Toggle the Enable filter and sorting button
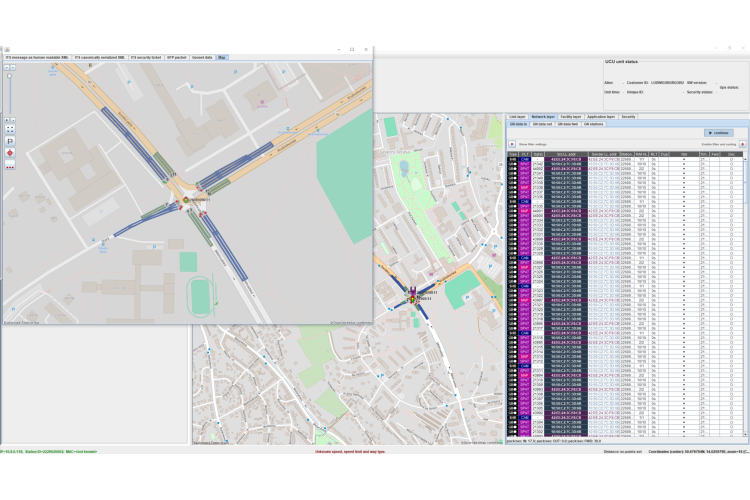Screen dimensions: 750x500 point(742,144)
